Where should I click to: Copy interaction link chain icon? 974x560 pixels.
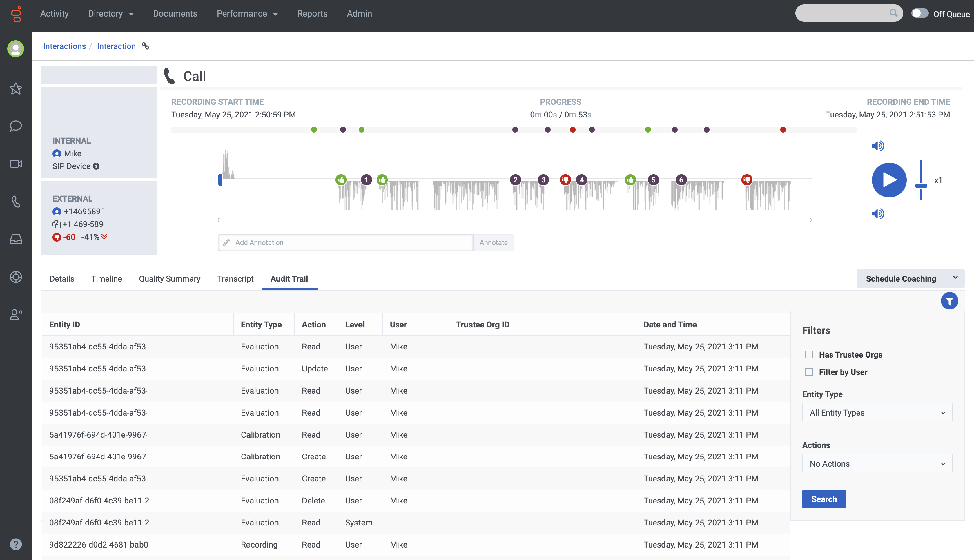pos(145,46)
